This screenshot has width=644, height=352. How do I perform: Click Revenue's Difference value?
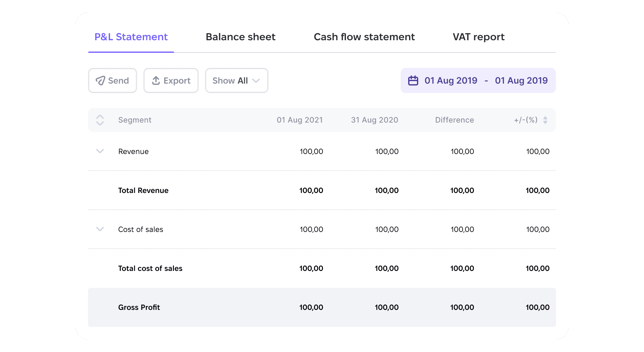[462, 151]
